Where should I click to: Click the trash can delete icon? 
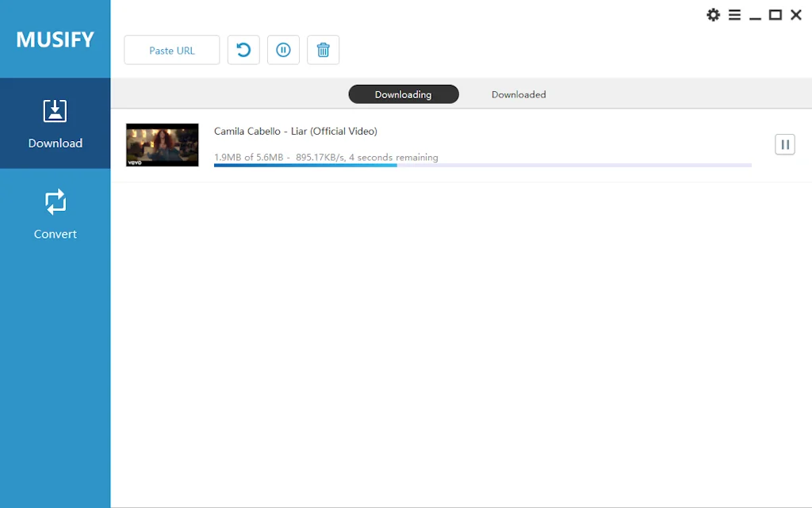(323, 50)
